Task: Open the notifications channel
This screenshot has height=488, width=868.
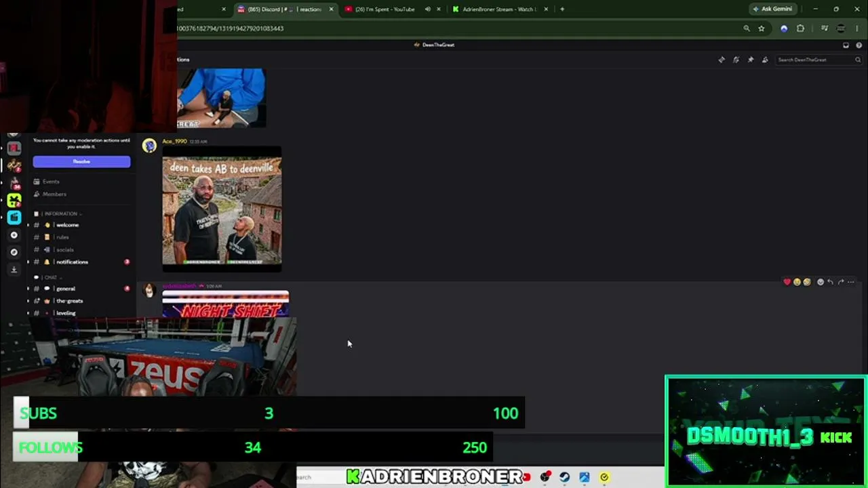Action: pos(72,262)
